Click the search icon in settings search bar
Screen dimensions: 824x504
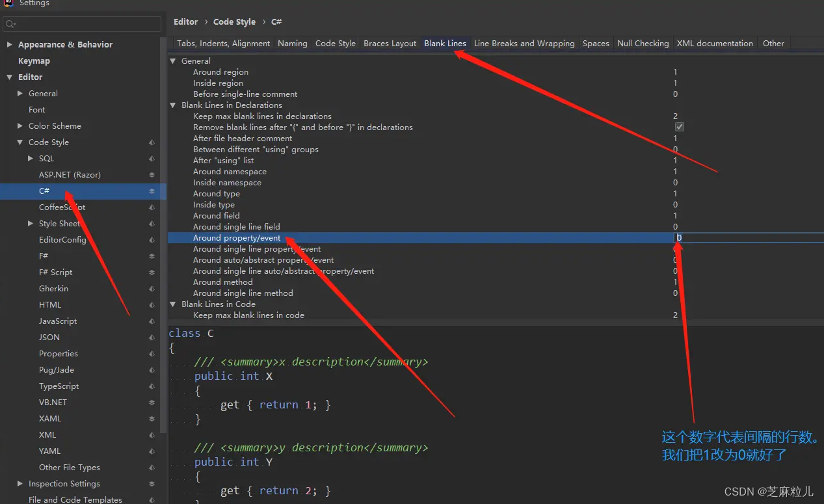(x=10, y=23)
